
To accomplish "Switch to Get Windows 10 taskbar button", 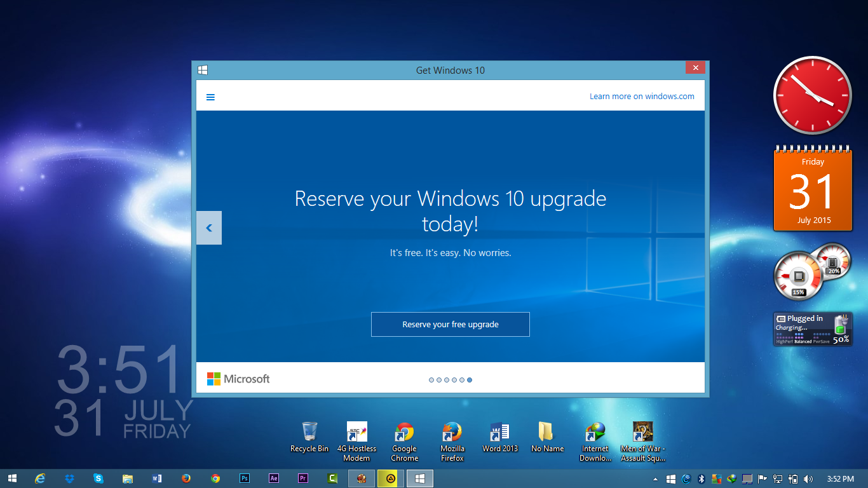I will pos(420,478).
